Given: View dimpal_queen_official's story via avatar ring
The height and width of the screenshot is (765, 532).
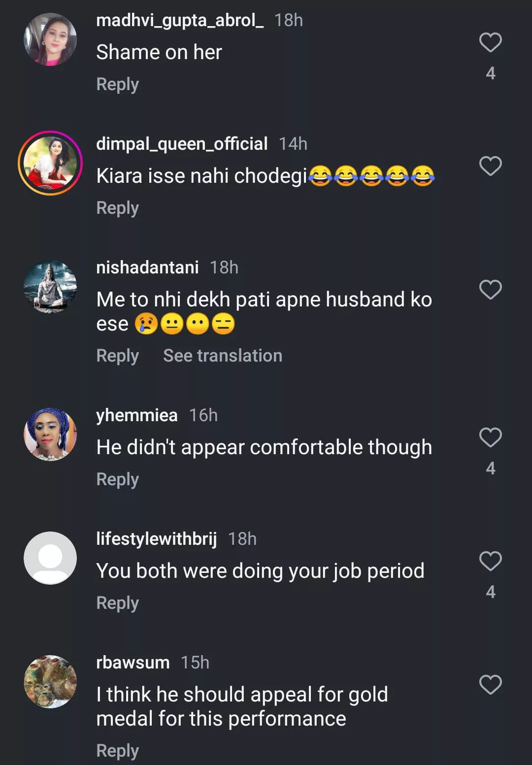Looking at the screenshot, I should click(50, 163).
